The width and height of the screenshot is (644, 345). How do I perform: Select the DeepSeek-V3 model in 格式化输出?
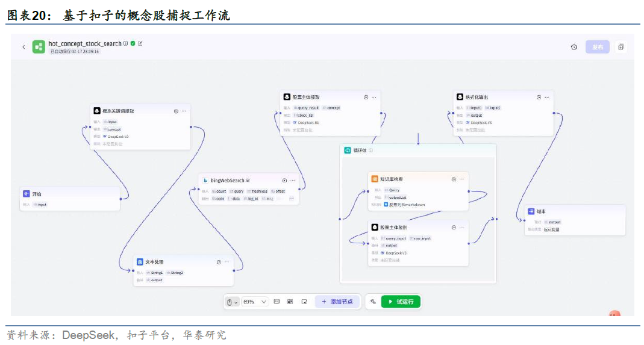[x=479, y=123]
